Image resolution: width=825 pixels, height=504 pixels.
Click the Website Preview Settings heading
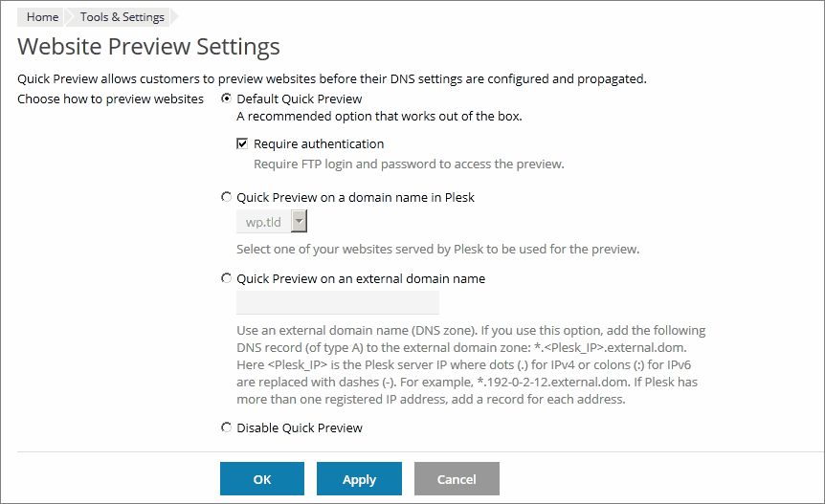pos(148,47)
